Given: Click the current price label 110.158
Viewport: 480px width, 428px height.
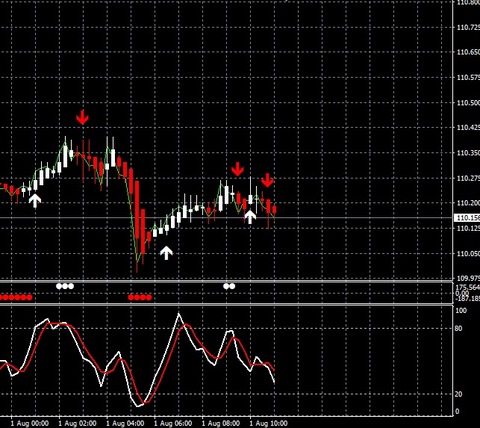Looking at the screenshot, I should 467,218.
